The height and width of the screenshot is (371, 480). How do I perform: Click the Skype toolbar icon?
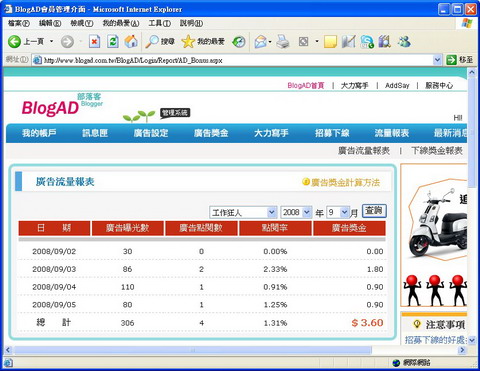(x=367, y=42)
